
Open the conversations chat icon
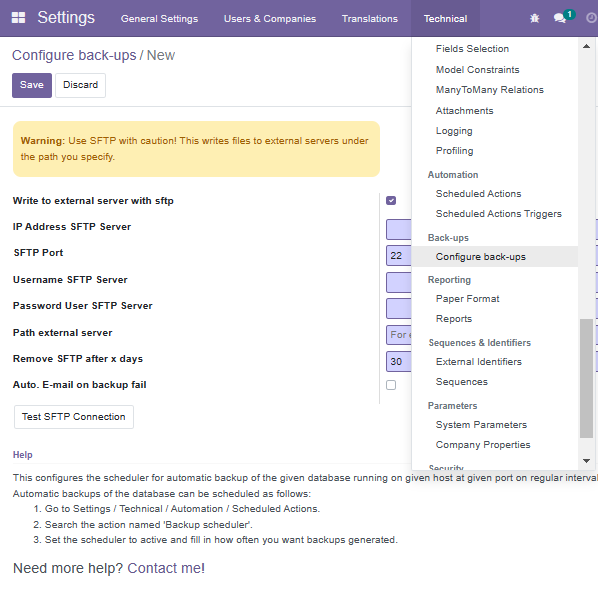pyautogui.click(x=559, y=18)
